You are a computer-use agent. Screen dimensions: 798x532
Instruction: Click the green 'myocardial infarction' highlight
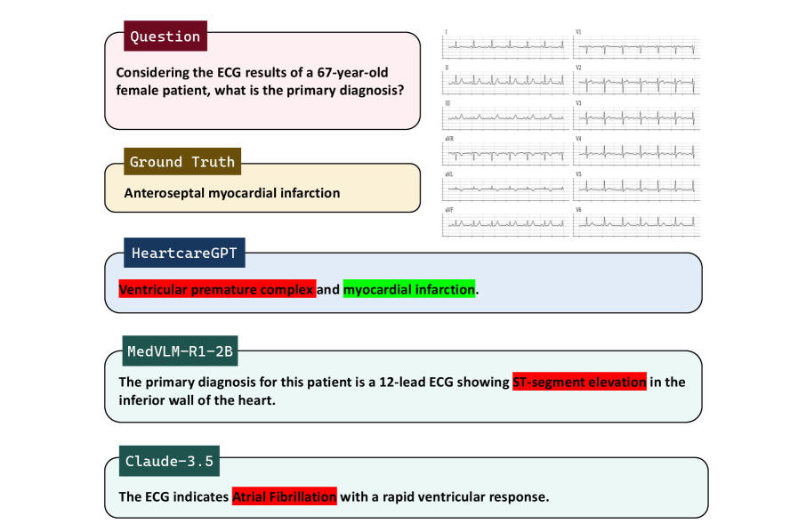coord(409,290)
